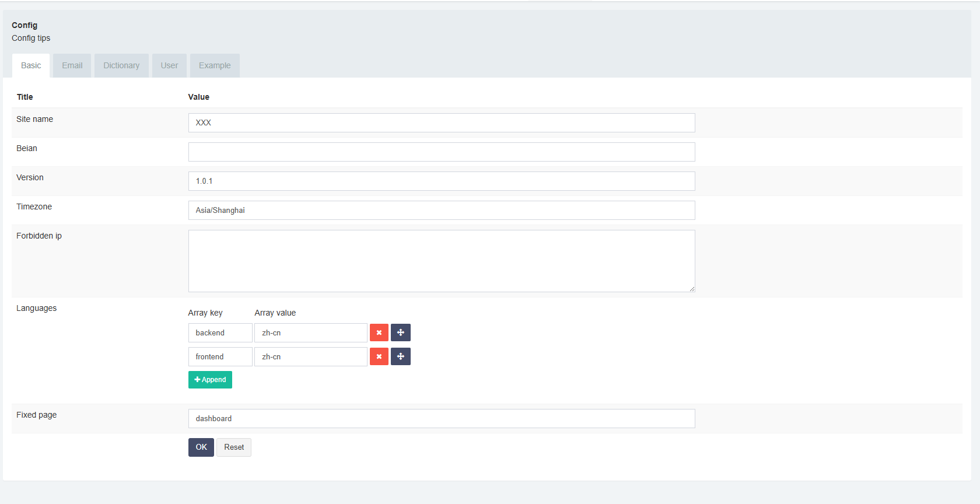980x504 pixels.
Task: Edit the frontend array value zh-cn
Action: (x=310, y=356)
